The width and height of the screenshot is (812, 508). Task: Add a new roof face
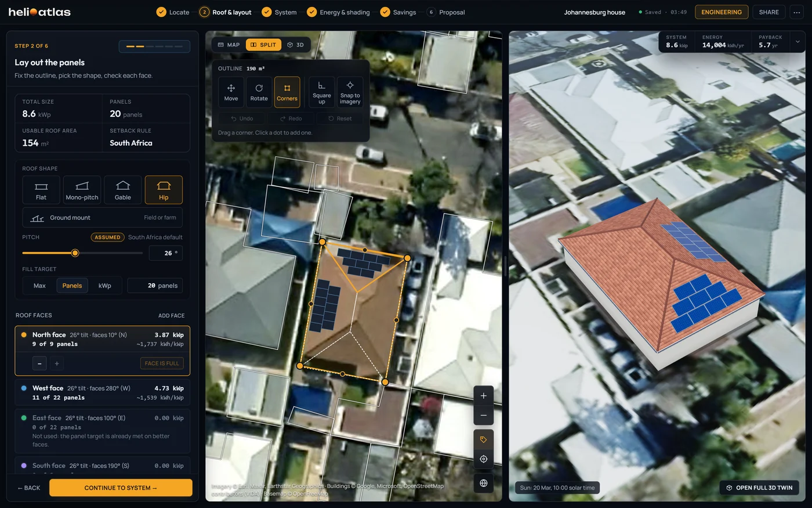click(x=171, y=316)
